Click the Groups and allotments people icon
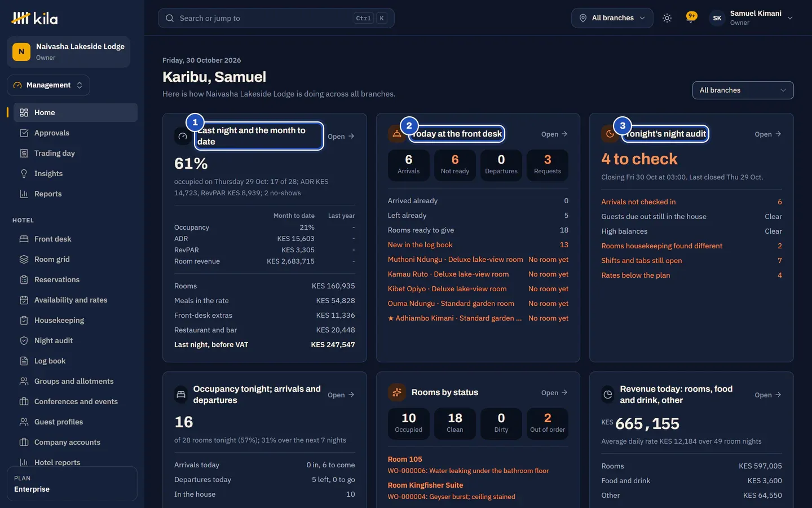This screenshot has width=812, height=508. [24, 381]
